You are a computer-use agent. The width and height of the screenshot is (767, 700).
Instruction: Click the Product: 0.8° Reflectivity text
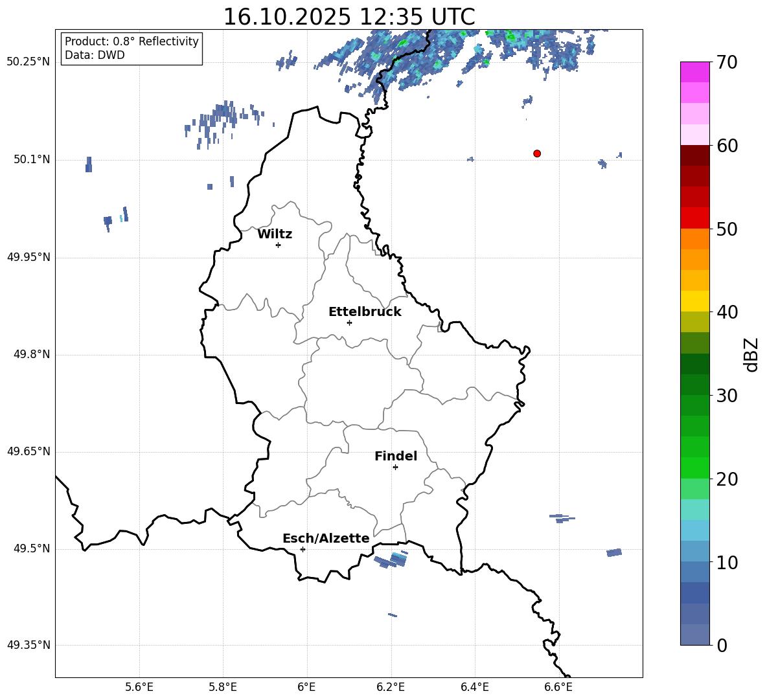click(x=132, y=41)
